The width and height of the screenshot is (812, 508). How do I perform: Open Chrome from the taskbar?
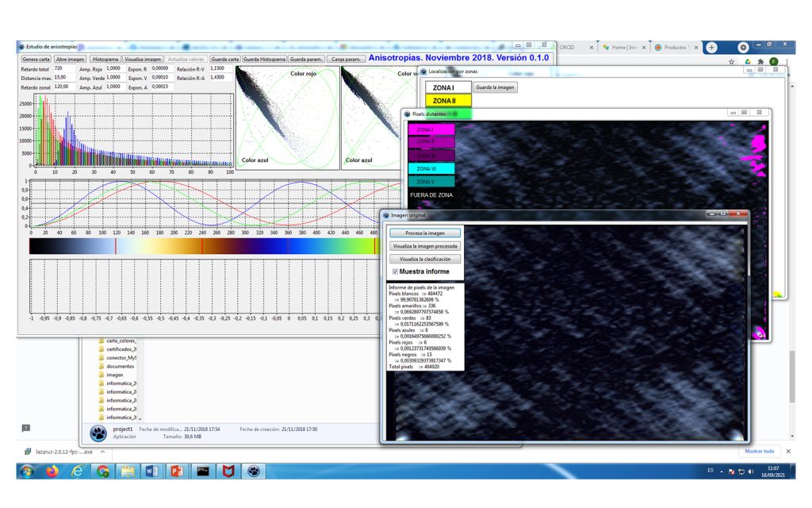(x=103, y=471)
